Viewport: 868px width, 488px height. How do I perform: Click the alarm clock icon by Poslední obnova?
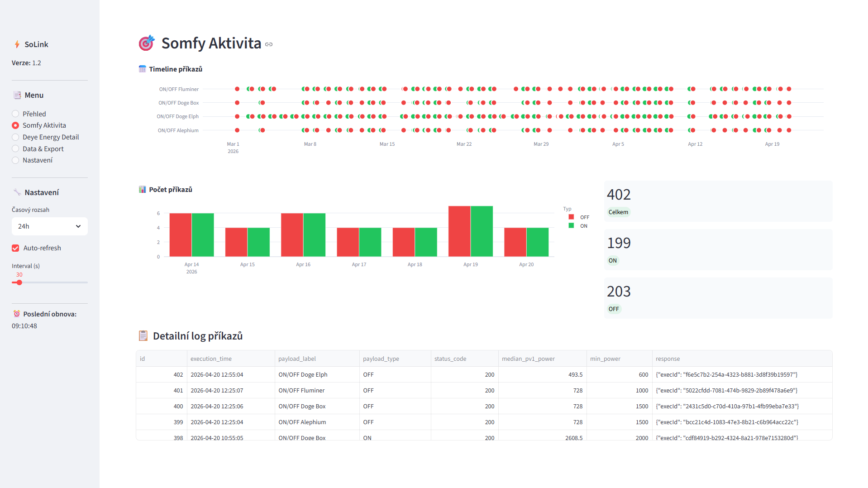[x=17, y=314]
